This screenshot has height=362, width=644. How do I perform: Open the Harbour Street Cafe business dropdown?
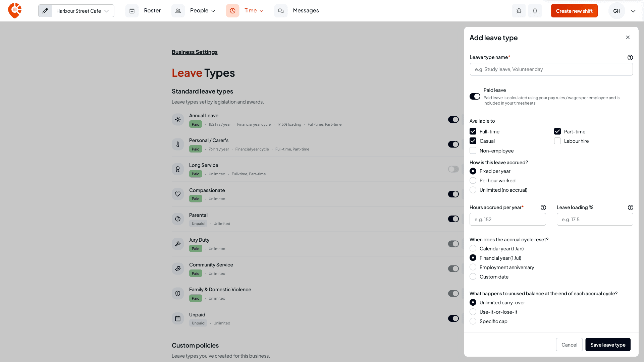pyautogui.click(x=83, y=11)
